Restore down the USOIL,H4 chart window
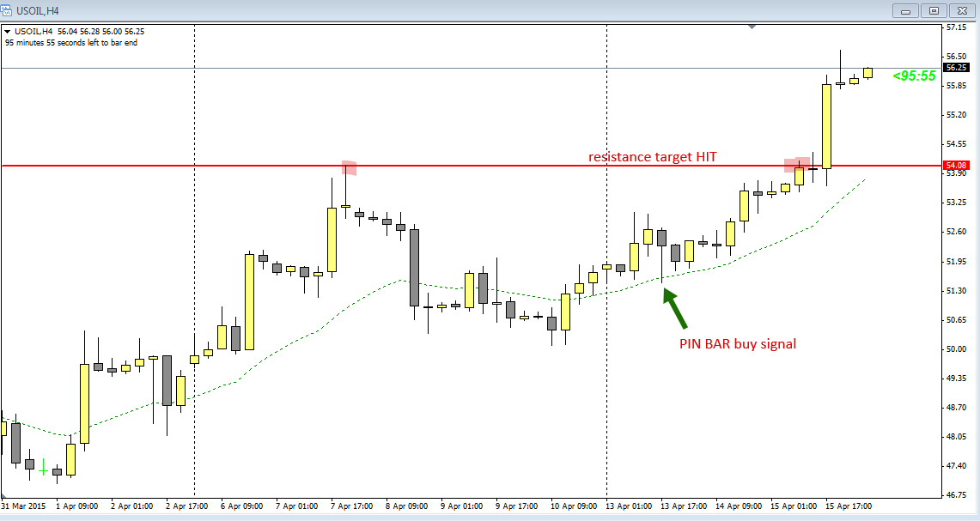 tap(934, 10)
